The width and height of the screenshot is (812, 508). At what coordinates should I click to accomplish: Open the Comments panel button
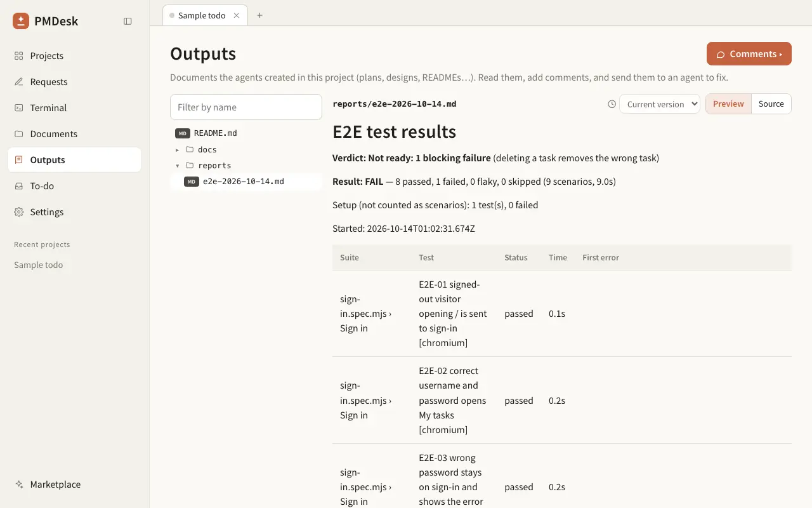point(749,54)
